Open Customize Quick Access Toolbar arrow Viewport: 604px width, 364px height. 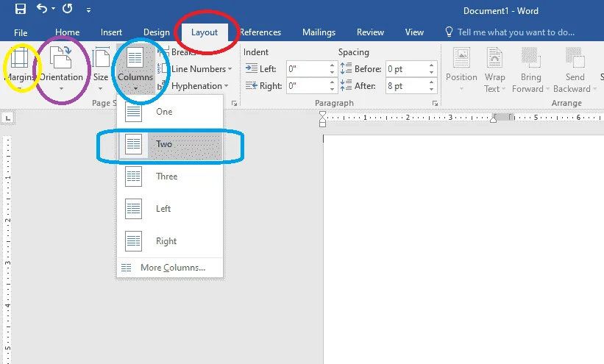(x=88, y=10)
